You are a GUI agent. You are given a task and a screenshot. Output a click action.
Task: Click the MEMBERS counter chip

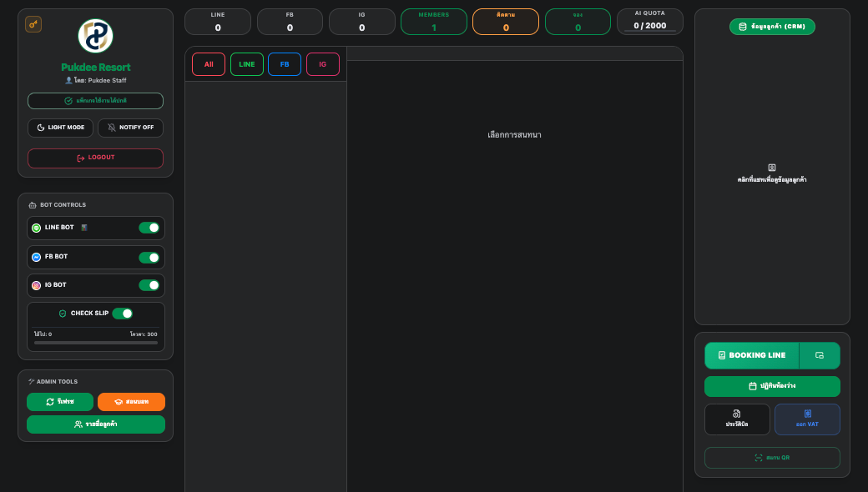tap(433, 21)
